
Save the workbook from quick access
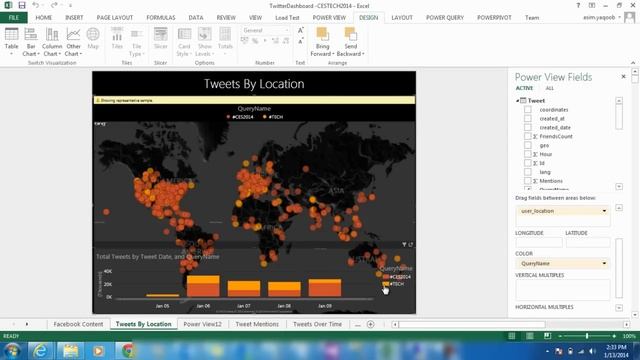[x=22, y=5]
